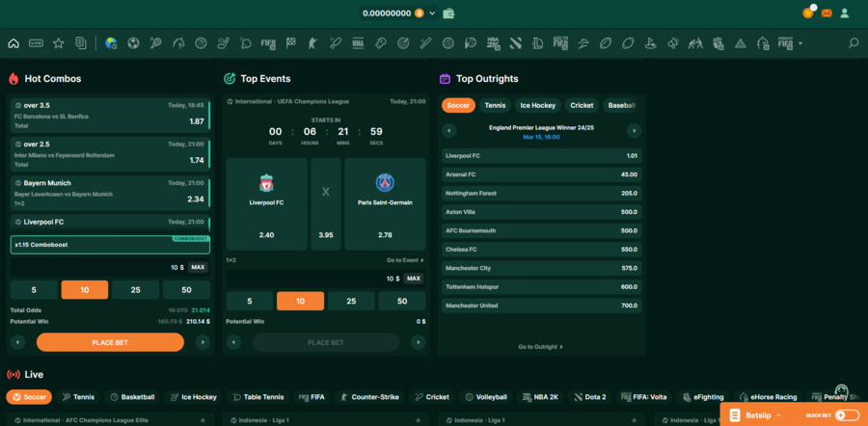868x426 pixels.
Task: Select the MMA sport icon
Action: [x=358, y=43]
